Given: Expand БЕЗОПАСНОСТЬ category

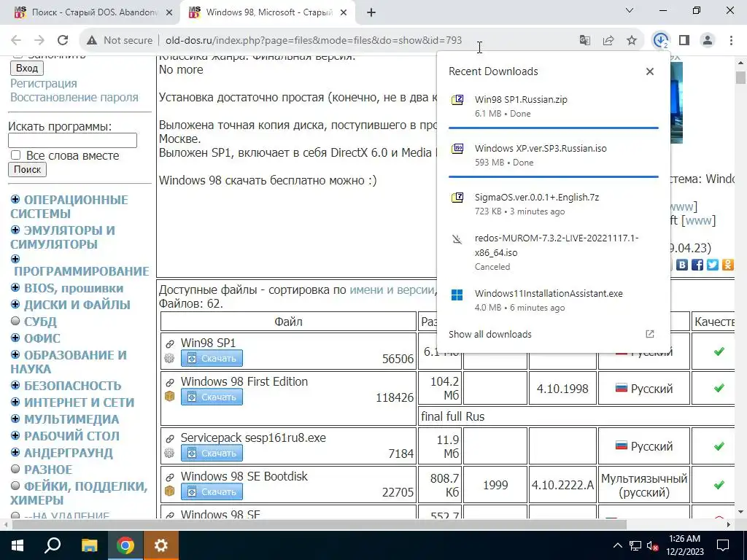Looking at the screenshot, I should coord(15,385).
